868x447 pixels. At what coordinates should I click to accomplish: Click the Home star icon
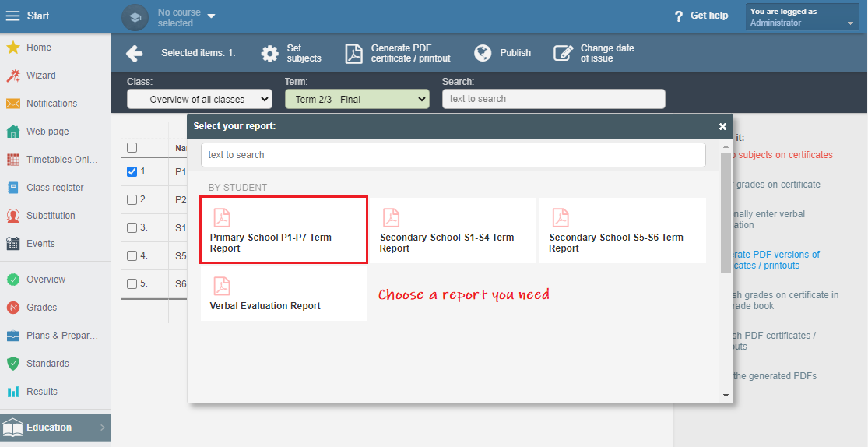(13, 47)
